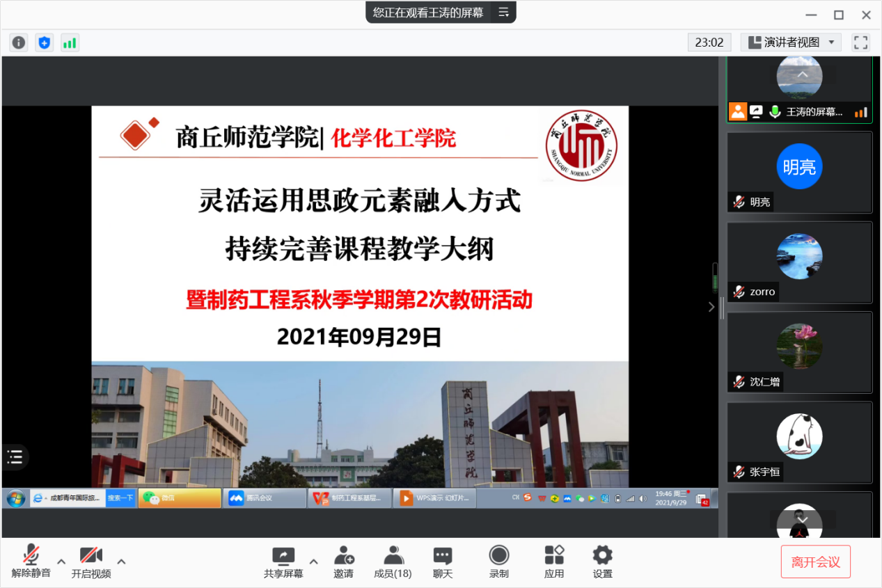Open the Invite (邀请) icon
882x588 pixels.
pos(343,562)
